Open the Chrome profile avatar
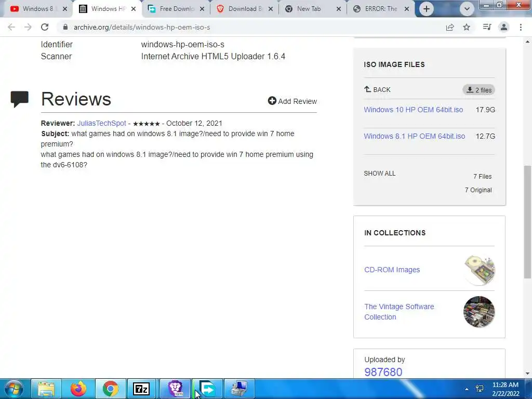 [x=504, y=27]
